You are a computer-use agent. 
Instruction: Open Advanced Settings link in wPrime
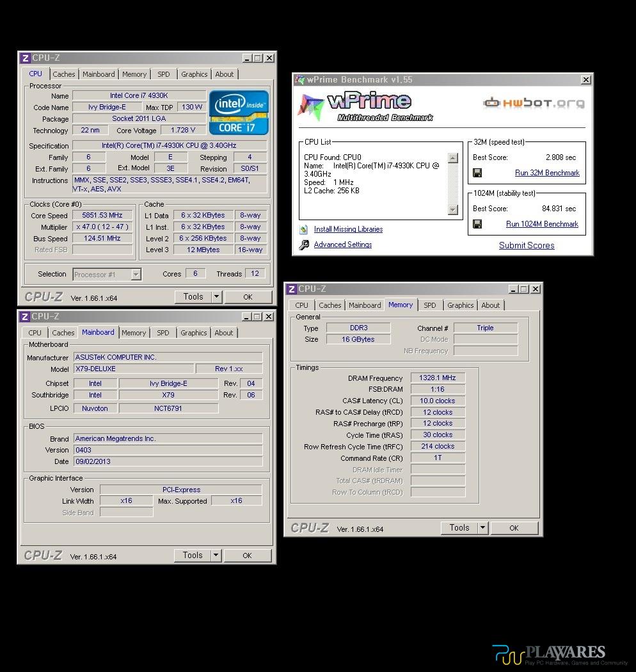(342, 244)
